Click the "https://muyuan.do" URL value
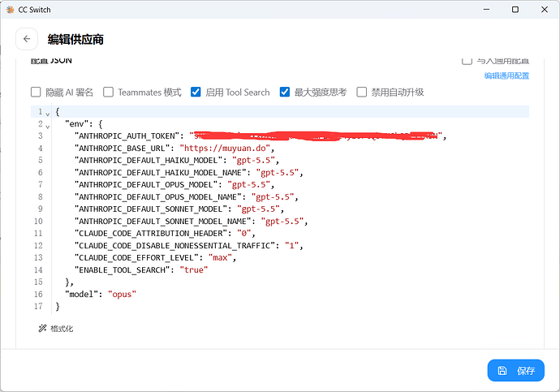This screenshot has width=560, height=392. pos(225,149)
